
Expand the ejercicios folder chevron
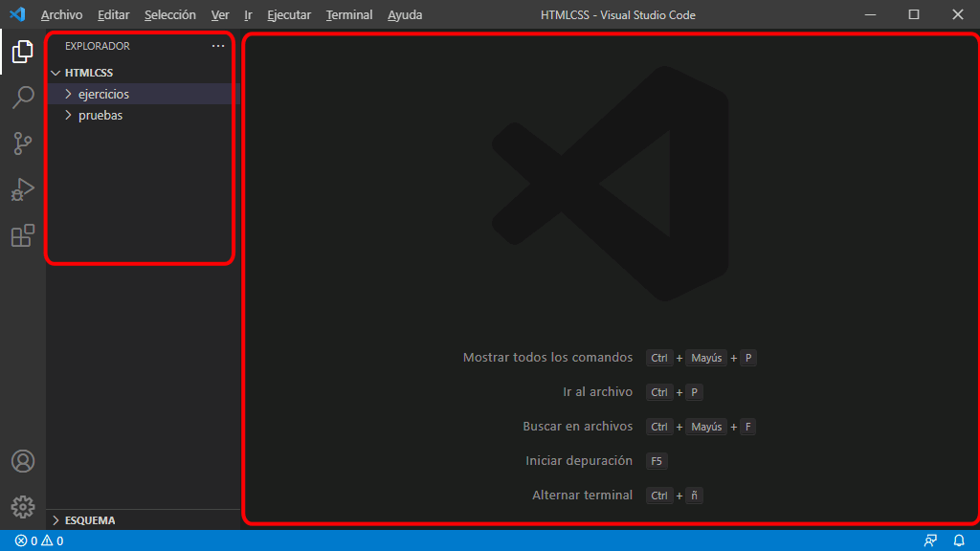click(68, 94)
